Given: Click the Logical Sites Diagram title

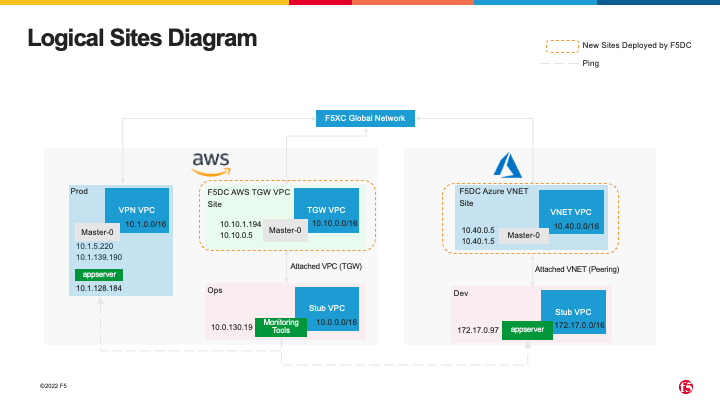Looking at the screenshot, I should pyautogui.click(x=142, y=40).
